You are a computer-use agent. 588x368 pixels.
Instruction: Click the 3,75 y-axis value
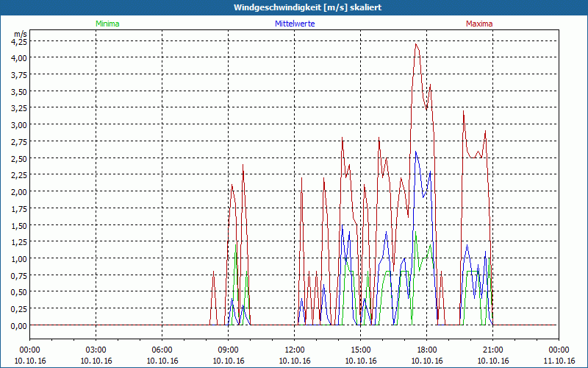[19, 75]
